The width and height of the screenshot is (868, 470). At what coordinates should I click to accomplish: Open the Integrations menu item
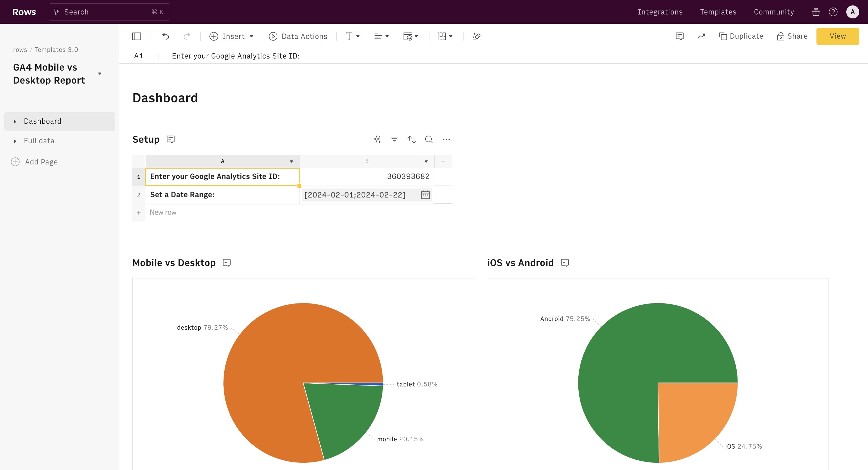(660, 12)
